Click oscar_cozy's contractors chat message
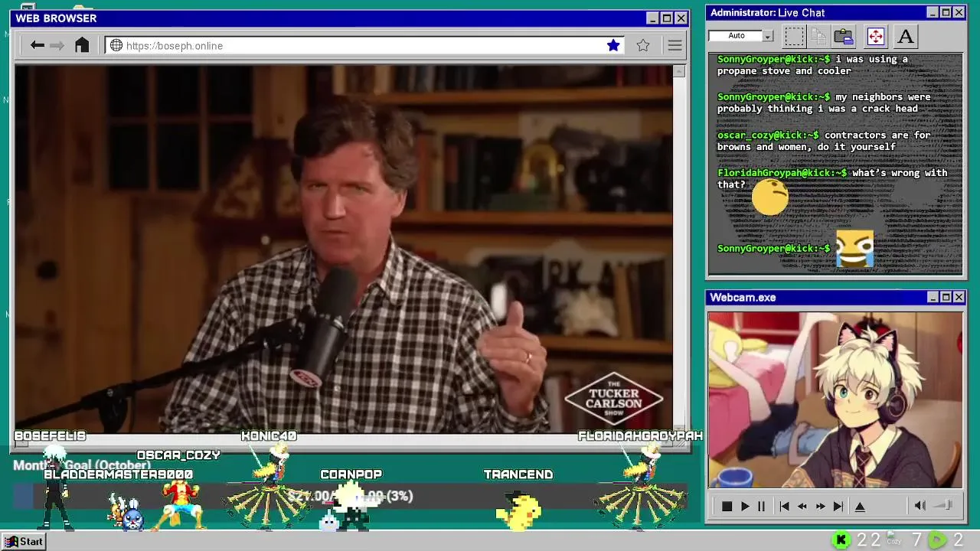Viewport: 980px width, 551px height. coord(824,141)
